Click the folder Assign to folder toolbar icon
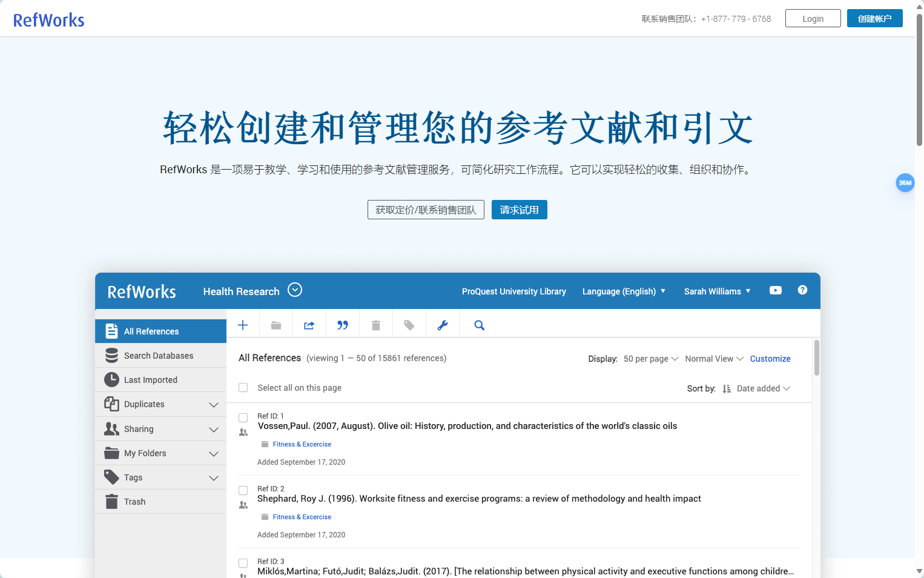This screenshot has height=578, width=924. [276, 325]
